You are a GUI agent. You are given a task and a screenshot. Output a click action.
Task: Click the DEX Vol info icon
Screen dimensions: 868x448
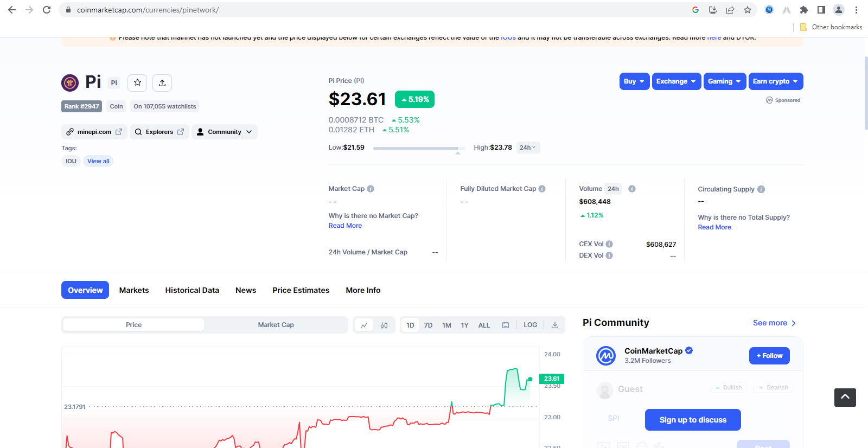pos(609,255)
